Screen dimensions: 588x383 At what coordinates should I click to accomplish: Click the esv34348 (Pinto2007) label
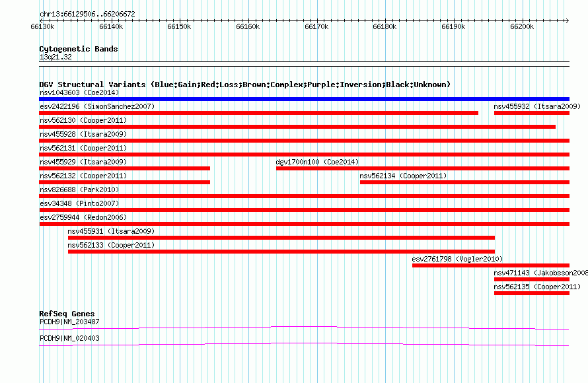(79, 203)
